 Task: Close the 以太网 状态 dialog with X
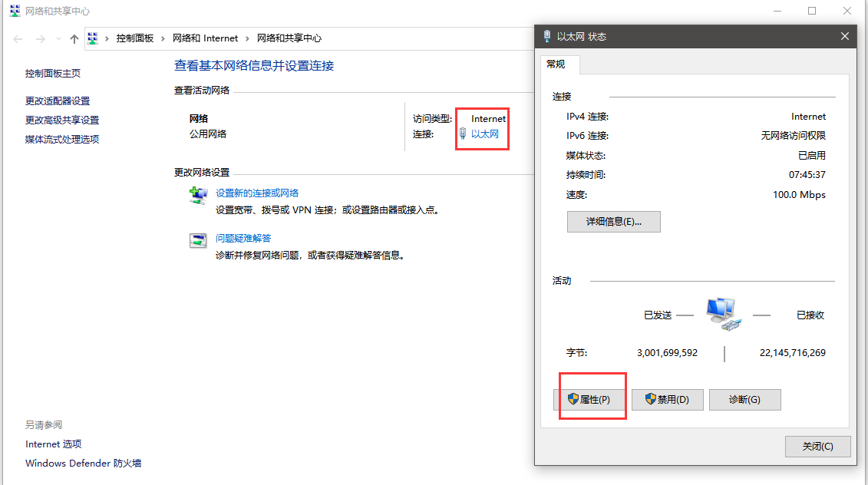[845, 36]
